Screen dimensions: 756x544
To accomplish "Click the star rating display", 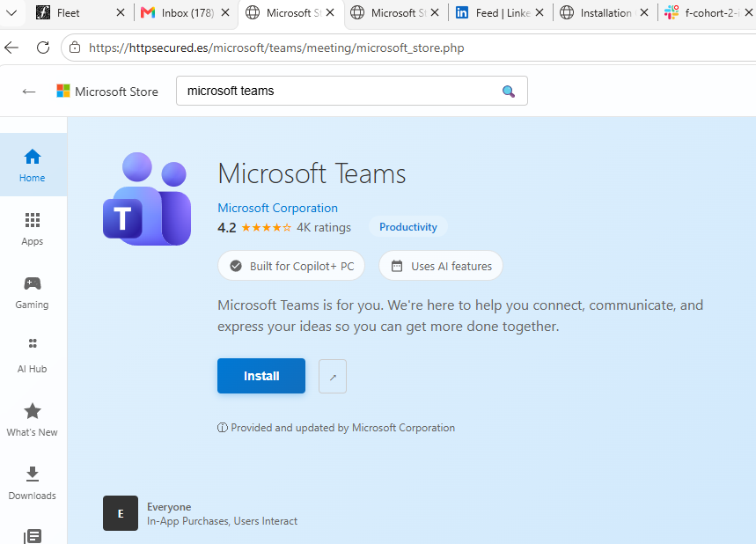I will (x=266, y=228).
